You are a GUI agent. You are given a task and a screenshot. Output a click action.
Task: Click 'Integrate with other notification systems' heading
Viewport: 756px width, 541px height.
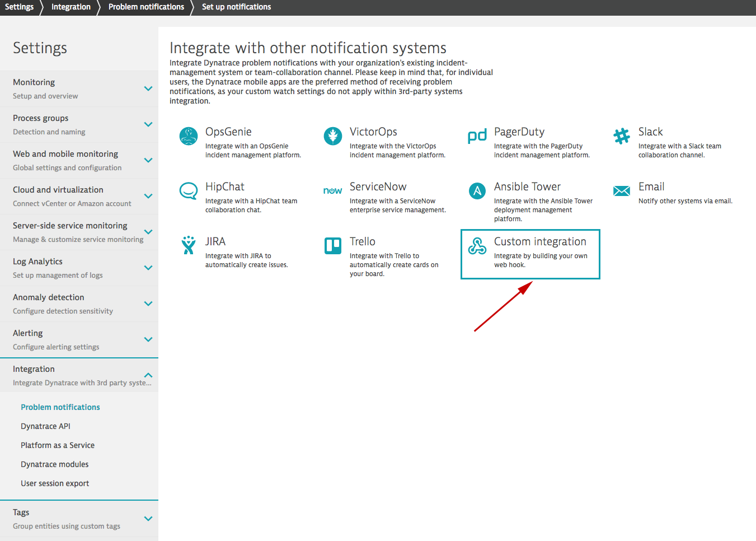click(x=308, y=48)
